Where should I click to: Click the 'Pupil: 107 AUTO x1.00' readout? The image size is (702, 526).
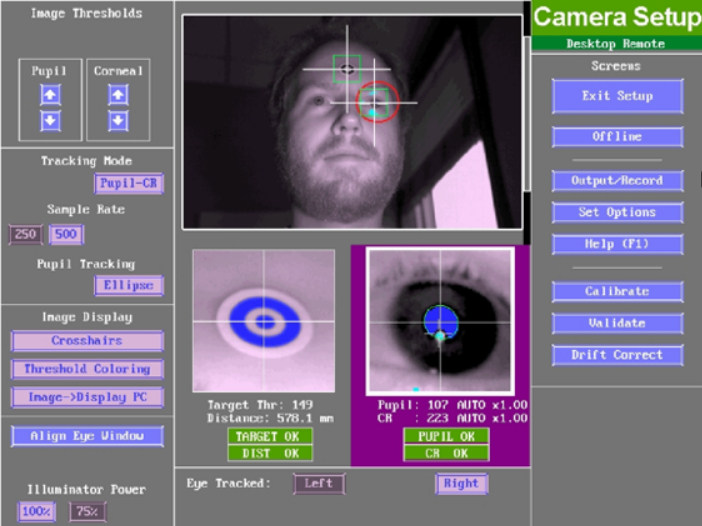coord(452,405)
